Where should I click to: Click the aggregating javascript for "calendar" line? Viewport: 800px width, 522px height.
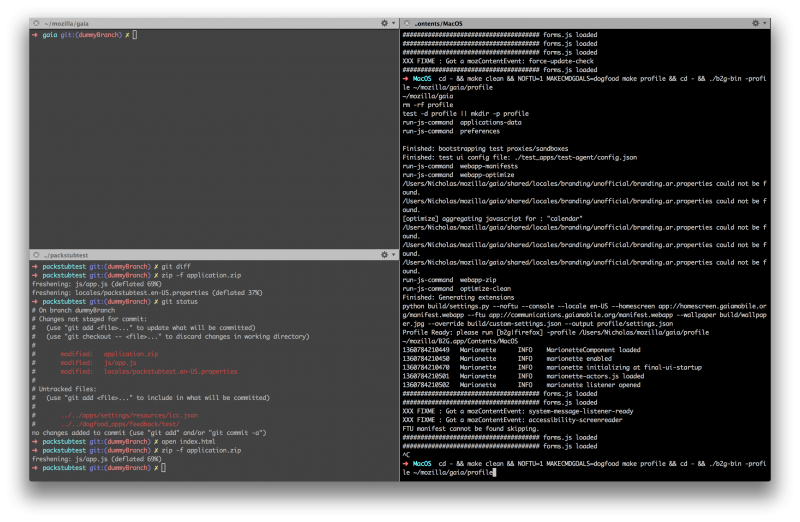pyautogui.click(x=492, y=218)
